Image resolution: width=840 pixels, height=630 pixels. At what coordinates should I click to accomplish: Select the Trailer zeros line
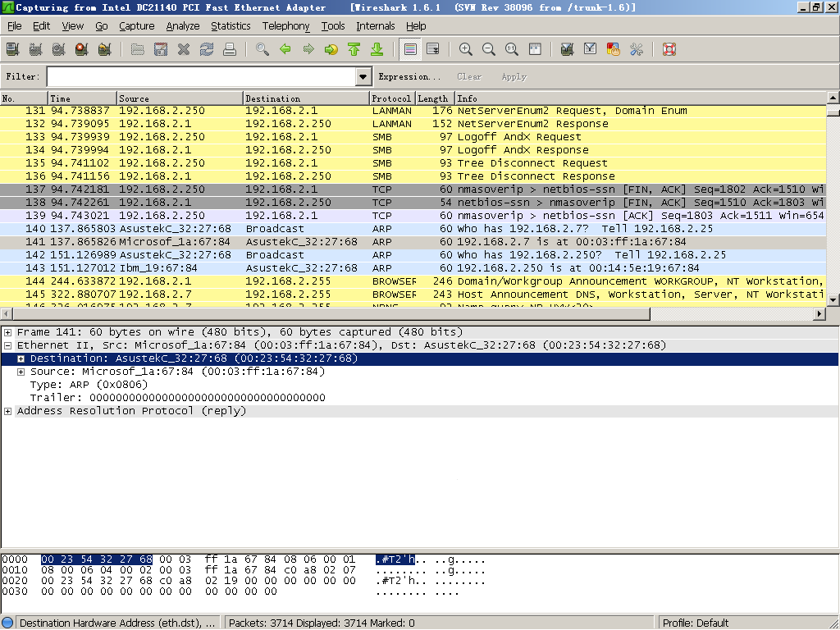coord(177,398)
